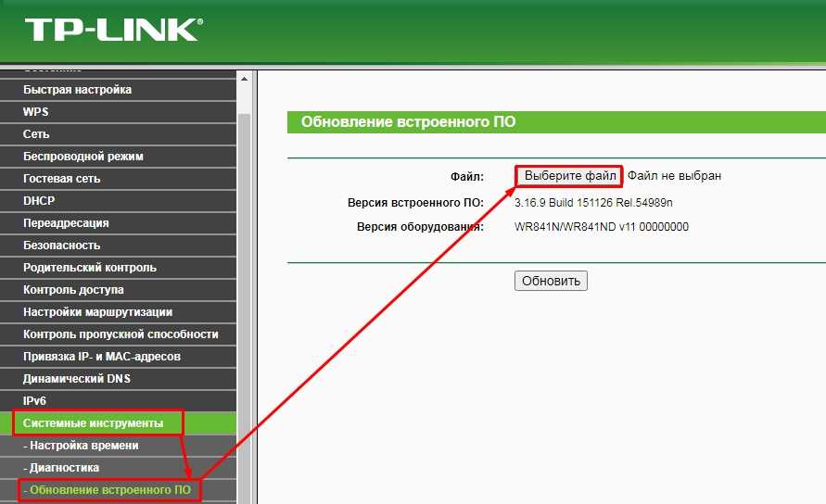This screenshot has width=826, height=504.
Task: Open the DHCP menu
Action: tap(118, 201)
